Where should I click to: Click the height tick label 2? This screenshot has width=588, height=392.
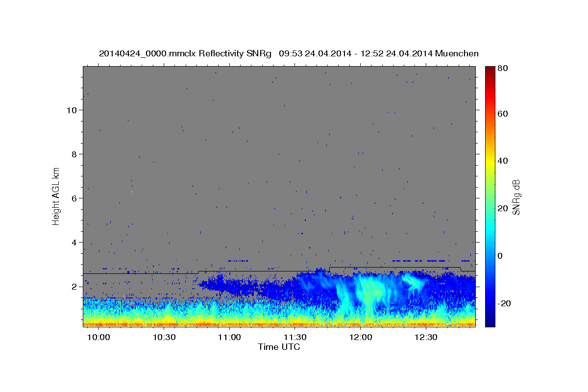pos(74,286)
